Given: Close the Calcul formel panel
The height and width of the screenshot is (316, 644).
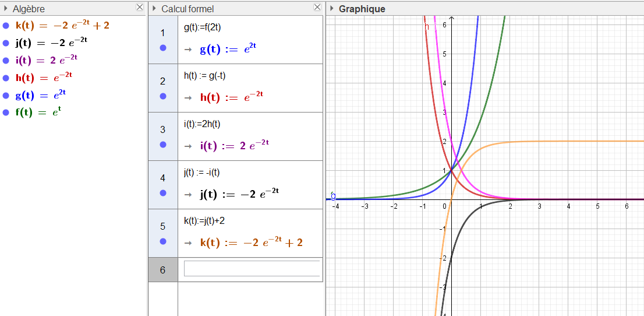Looking at the screenshot, I should [x=317, y=8].
